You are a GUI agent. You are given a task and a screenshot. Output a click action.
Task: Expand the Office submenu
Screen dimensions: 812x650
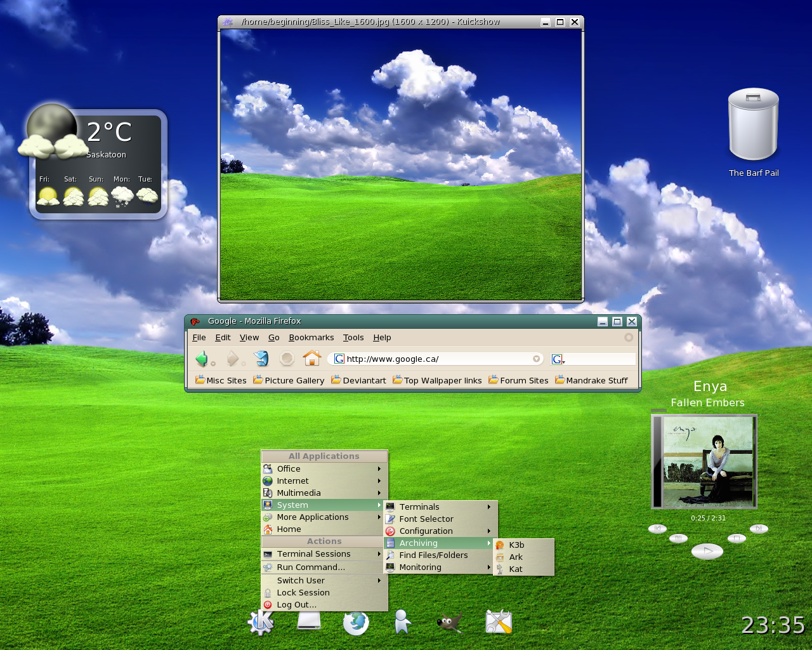324,469
